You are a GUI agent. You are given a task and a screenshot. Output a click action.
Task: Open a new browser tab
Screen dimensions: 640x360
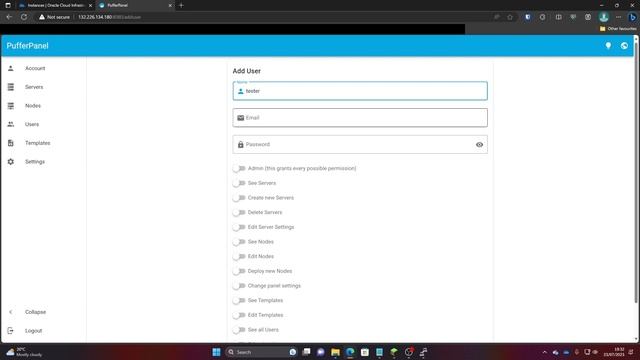pos(181,5)
